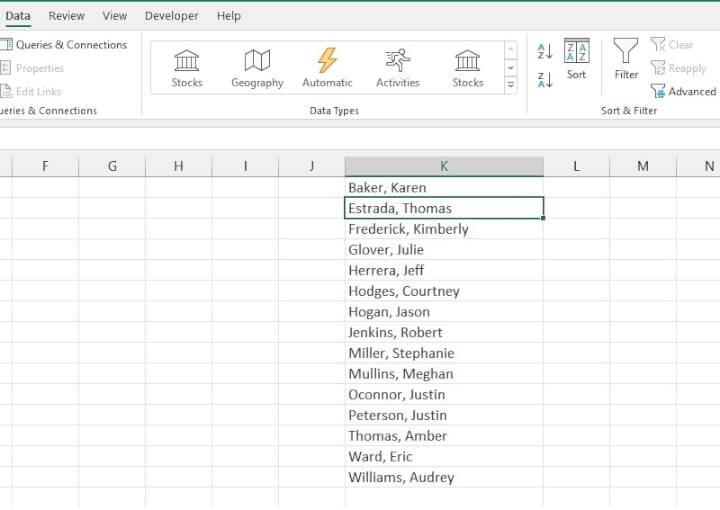Select the Geography data type
720x510 pixels.
257,67
